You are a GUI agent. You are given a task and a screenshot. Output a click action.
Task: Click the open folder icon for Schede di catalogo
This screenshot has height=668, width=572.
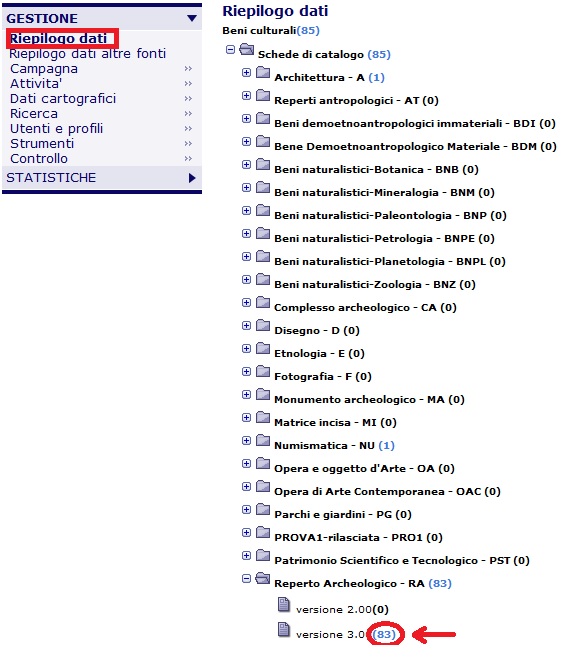point(247,49)
